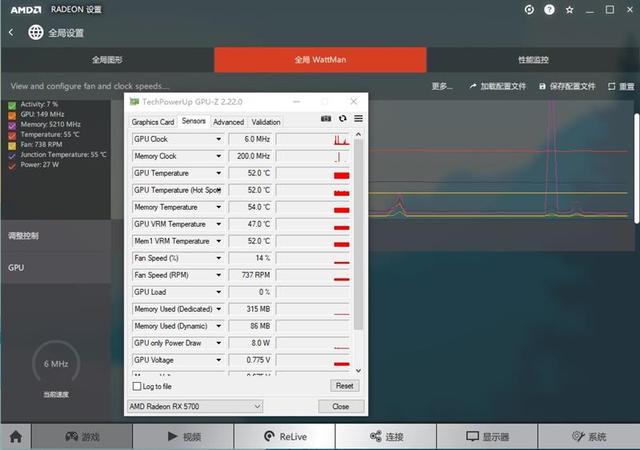The image size is (640, 450).
Task: Switch to the Graphics Card tab
Action: click(153, 122)
